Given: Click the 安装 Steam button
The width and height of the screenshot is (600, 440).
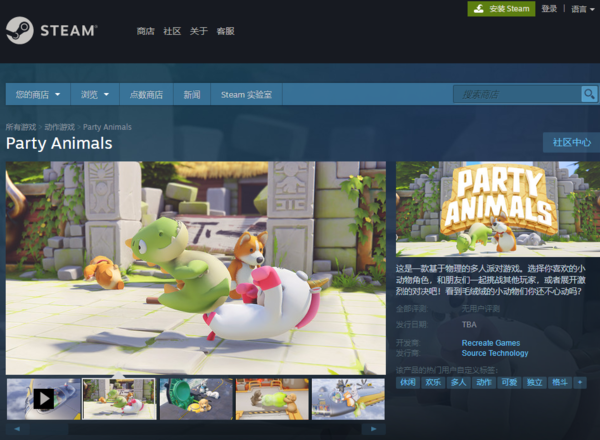Looking at the screenshot, I should tap(501, 9).
